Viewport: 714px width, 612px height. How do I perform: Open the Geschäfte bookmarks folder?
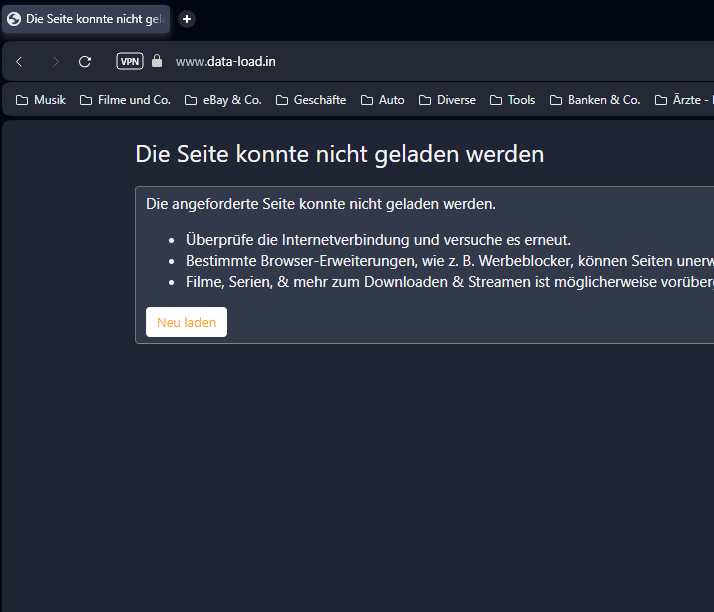311,100
